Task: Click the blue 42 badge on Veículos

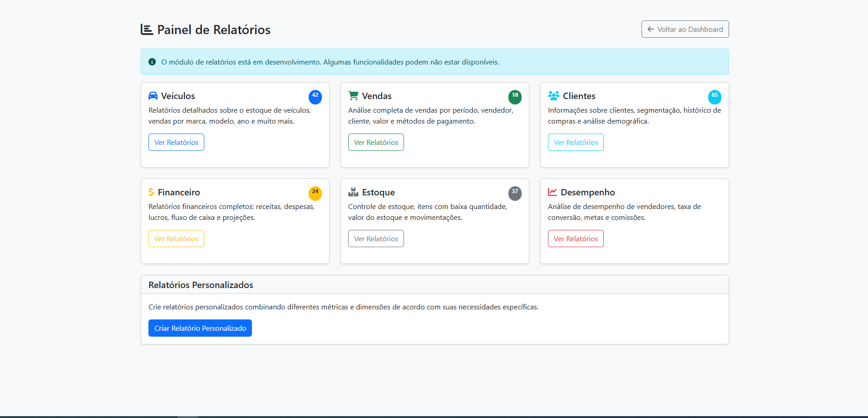Action: pyautogui.click(x=315, y=97)
